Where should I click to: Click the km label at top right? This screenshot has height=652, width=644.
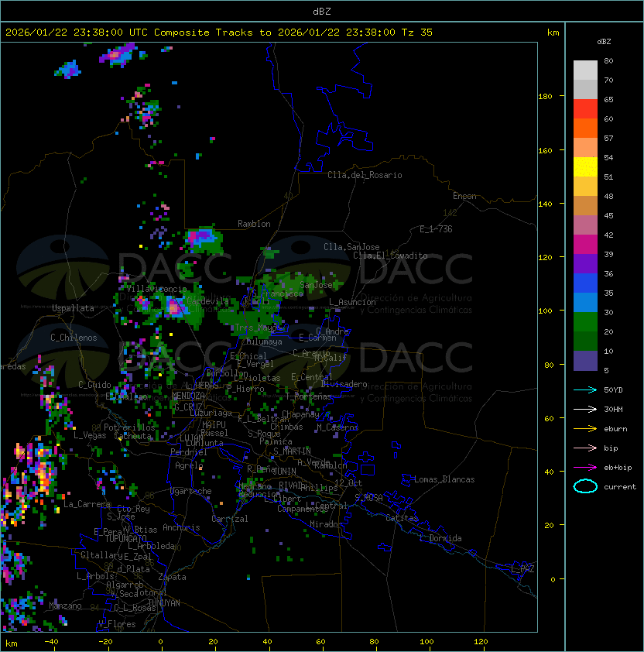[553, 33]
